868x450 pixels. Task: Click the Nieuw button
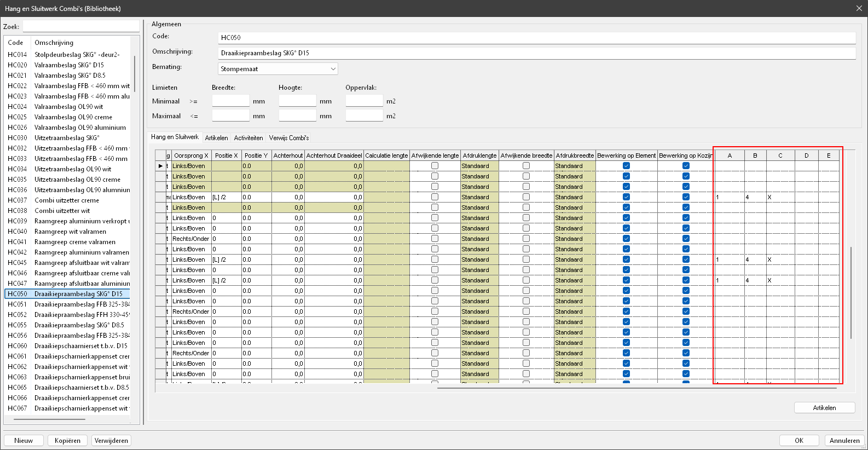24,441
